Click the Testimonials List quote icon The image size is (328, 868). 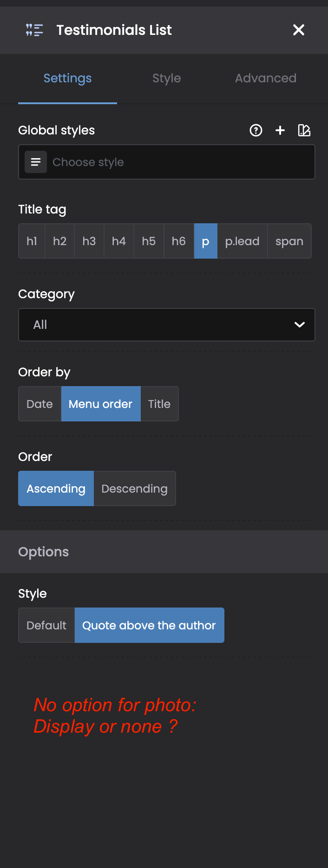pyautogui.click(x=34, y=30)
